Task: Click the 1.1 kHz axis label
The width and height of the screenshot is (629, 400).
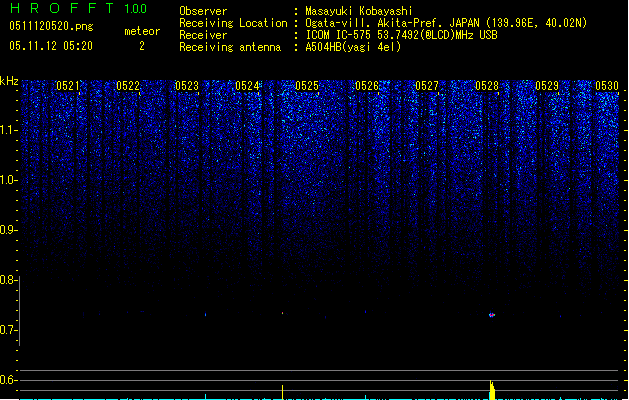Action: tap(9, 130)
